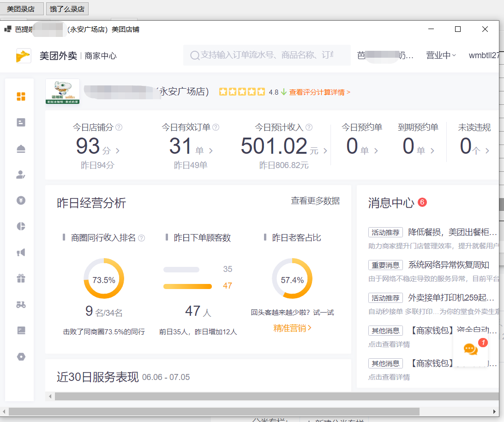Image resolution: width=504 pixels, height=422 pixels.
Task: Open the dish cover menu icon in sidebar
Action: click(21, 149)
